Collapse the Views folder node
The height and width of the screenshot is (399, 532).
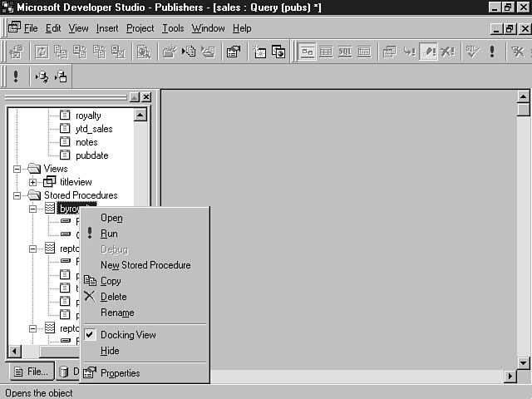click(17, 169)
